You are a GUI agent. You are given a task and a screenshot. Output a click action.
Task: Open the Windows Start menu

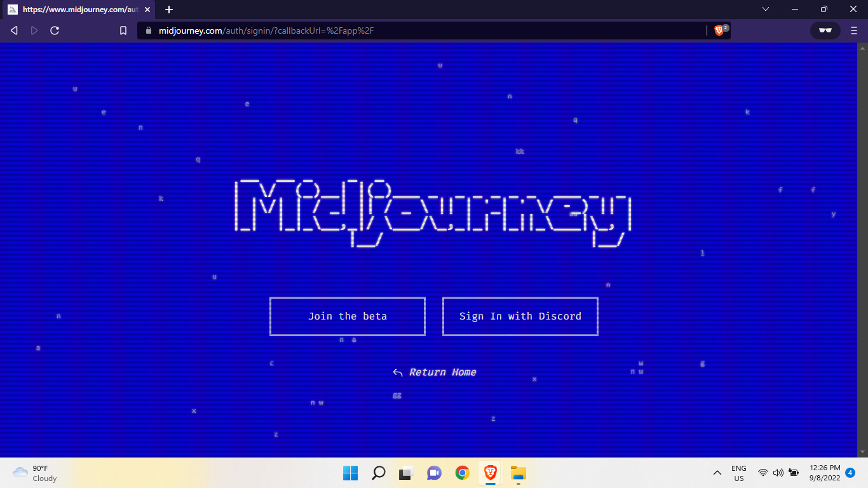(351, 473)
